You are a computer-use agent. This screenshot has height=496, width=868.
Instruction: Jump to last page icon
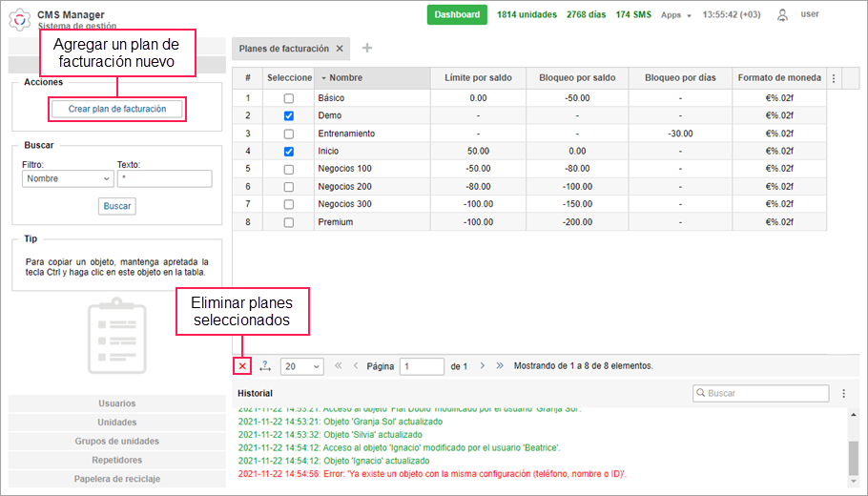tap(500, 366)
